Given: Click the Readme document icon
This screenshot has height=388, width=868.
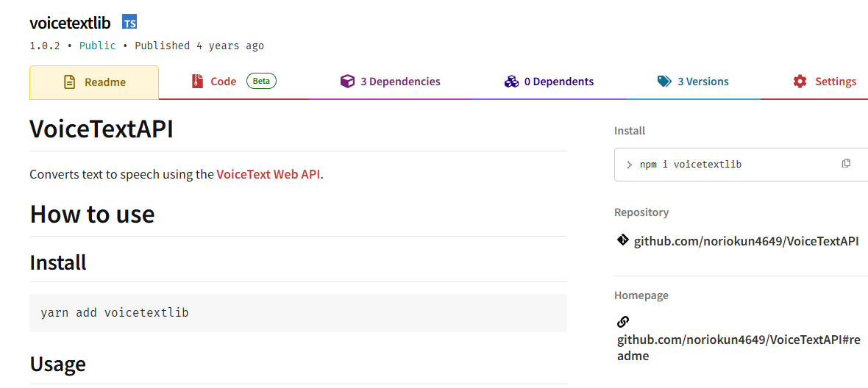Looking at the screenshot, I should (70, 82).
